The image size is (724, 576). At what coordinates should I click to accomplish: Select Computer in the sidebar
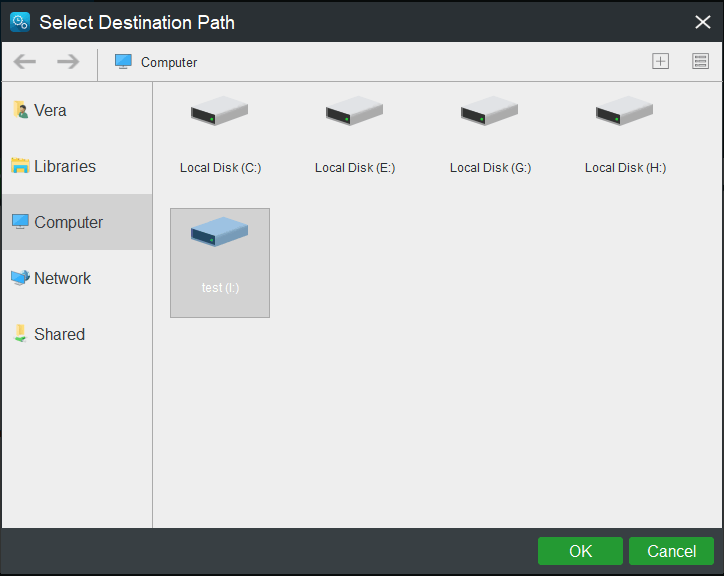[x=77, y=222]
